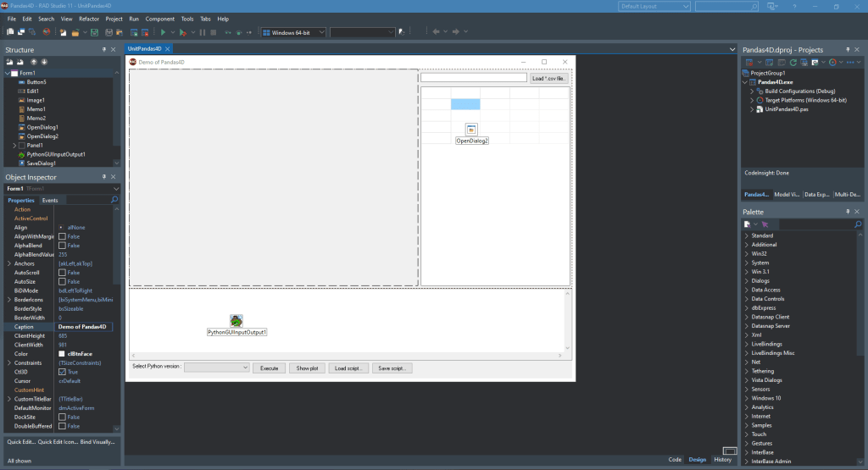Click the Forward navigation arrow in toolbar

pyautogui.click(x=455, y=31)
